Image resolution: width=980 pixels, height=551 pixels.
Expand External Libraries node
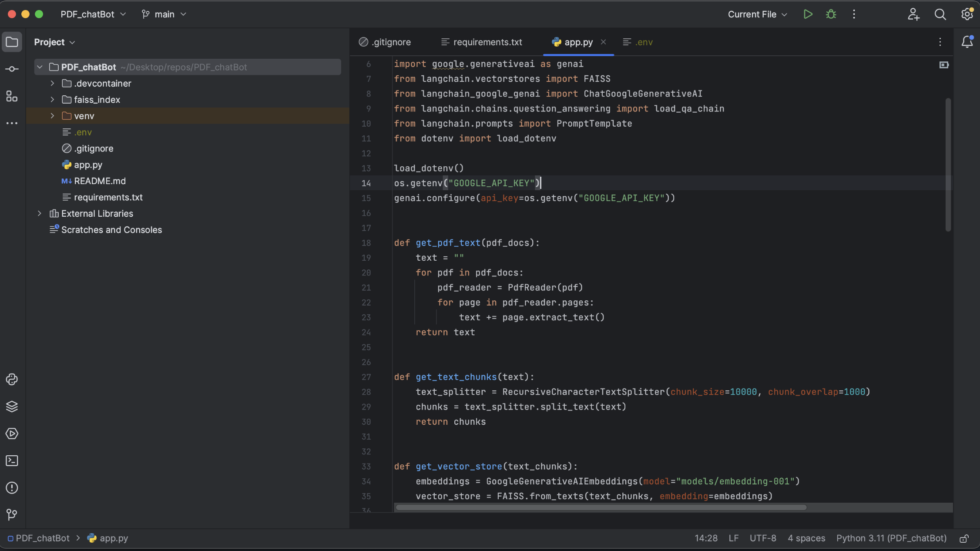click(x=40, y=213)
